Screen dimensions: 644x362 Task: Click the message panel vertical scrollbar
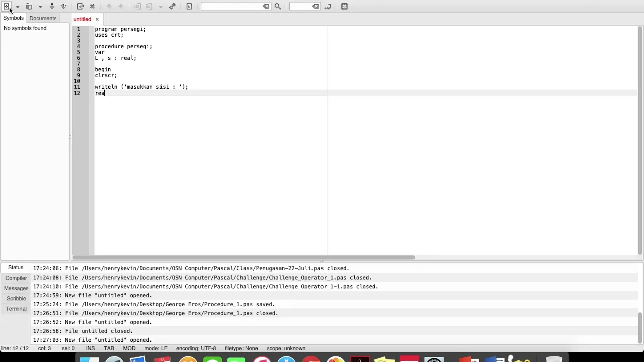[640, 327]
